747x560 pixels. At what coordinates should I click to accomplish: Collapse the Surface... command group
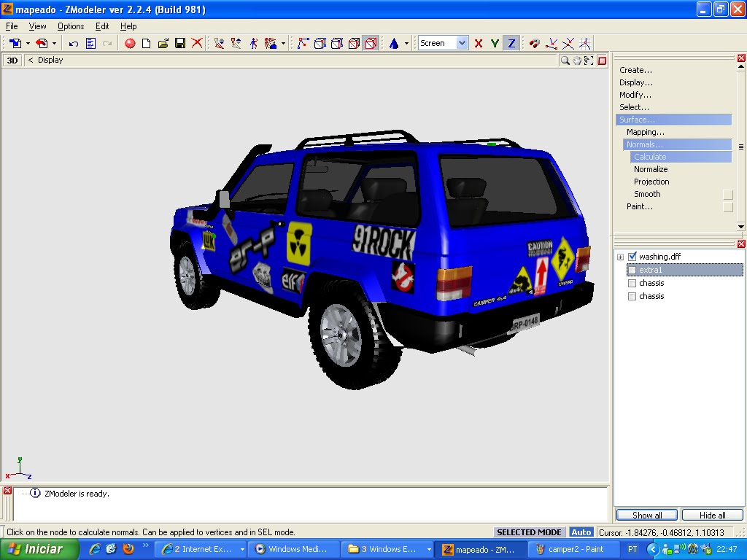[673, 120]
